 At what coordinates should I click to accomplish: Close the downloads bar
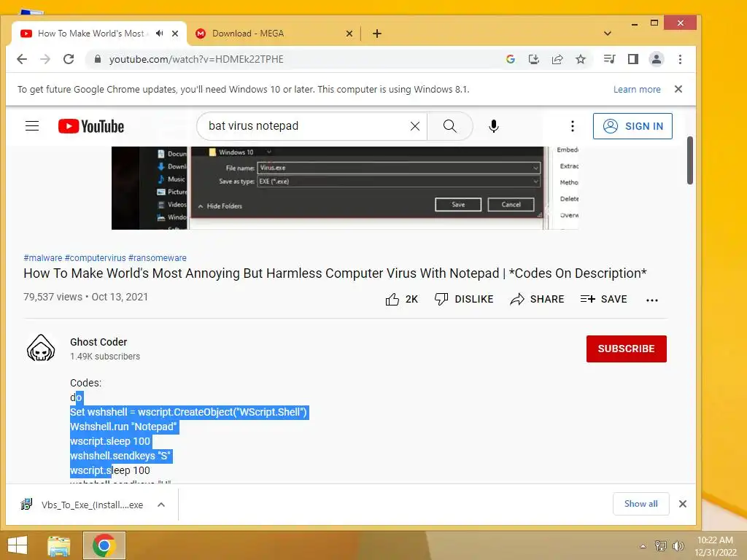pyautogui.click(x=683, y=504)
